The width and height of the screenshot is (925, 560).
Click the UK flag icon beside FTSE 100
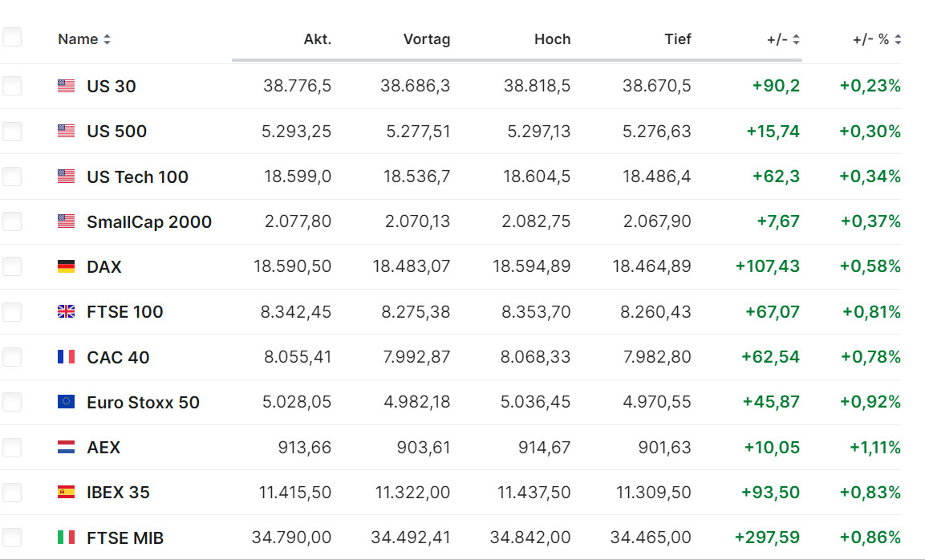[x=66, y=311]
